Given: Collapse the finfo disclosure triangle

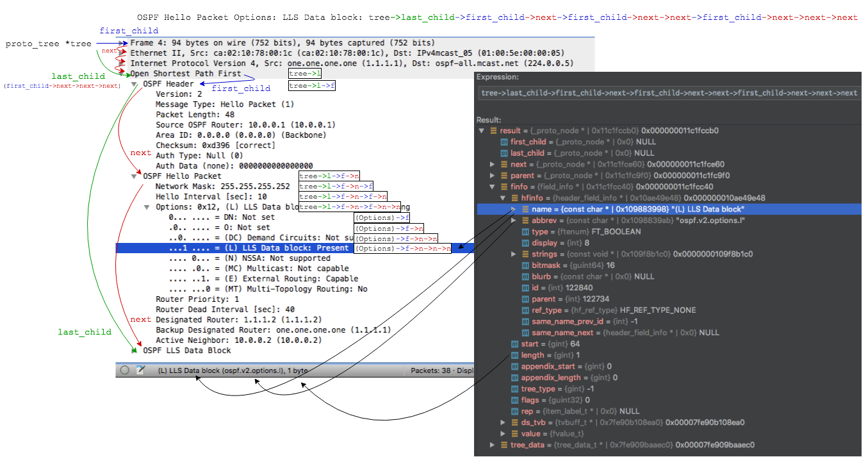Looking at the screenshot, I should pyautogui.click(x=492, y=187).
